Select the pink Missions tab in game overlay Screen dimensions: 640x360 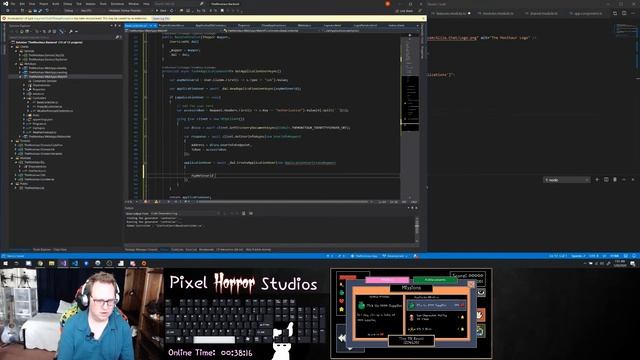pyautogui.click(x=387, y=280)
